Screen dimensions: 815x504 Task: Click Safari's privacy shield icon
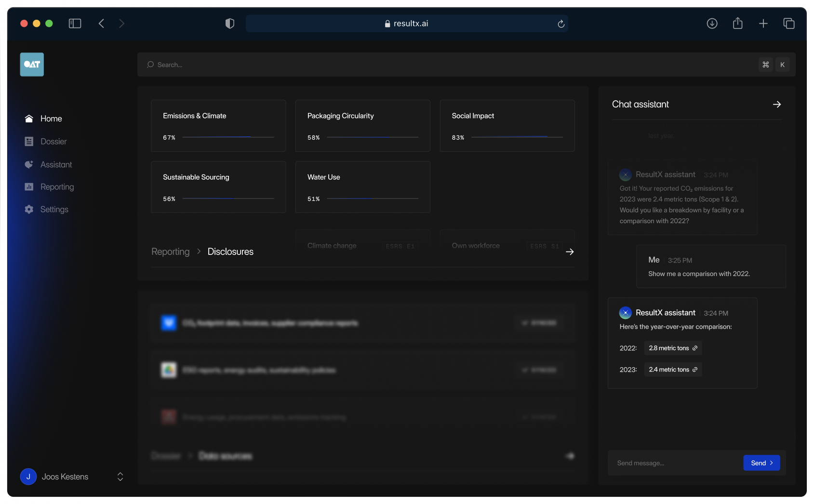click(230, 23)
